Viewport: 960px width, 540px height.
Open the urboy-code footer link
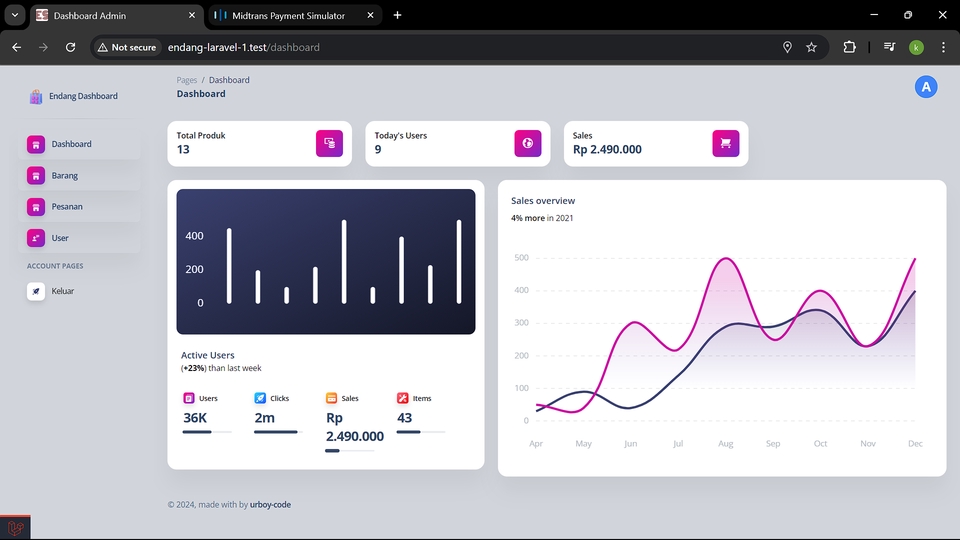[x=270, y=504]
